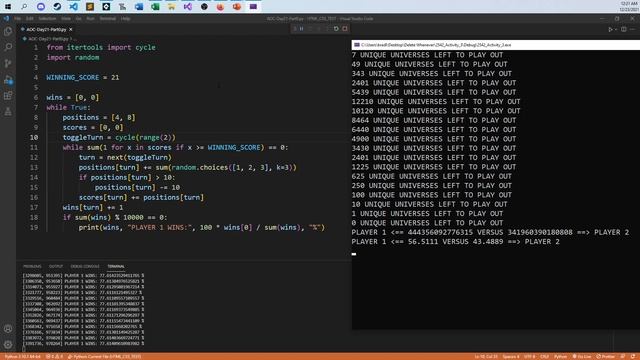The image size is (640, 360).
Task: Click 'while True:' on line 7
Action: tap(69, 108)
